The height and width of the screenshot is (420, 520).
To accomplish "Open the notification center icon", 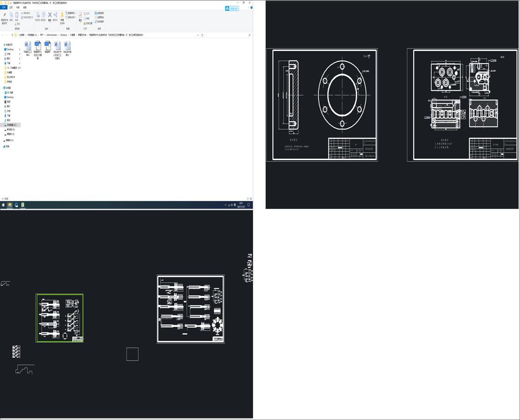I will coord(248,205).
